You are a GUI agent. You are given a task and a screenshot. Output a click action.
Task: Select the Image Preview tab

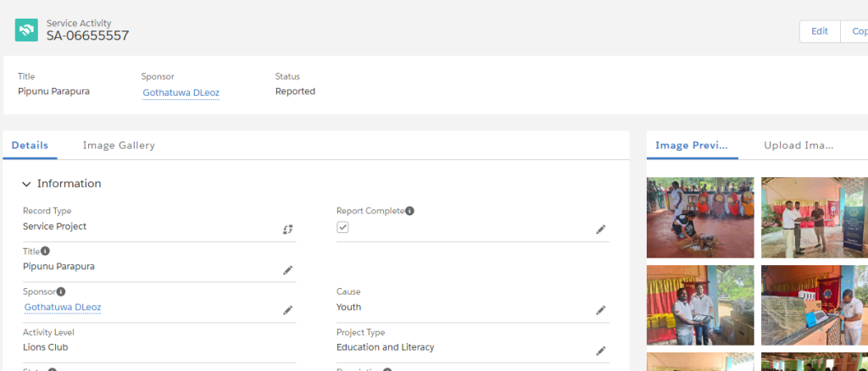[692, 146]
